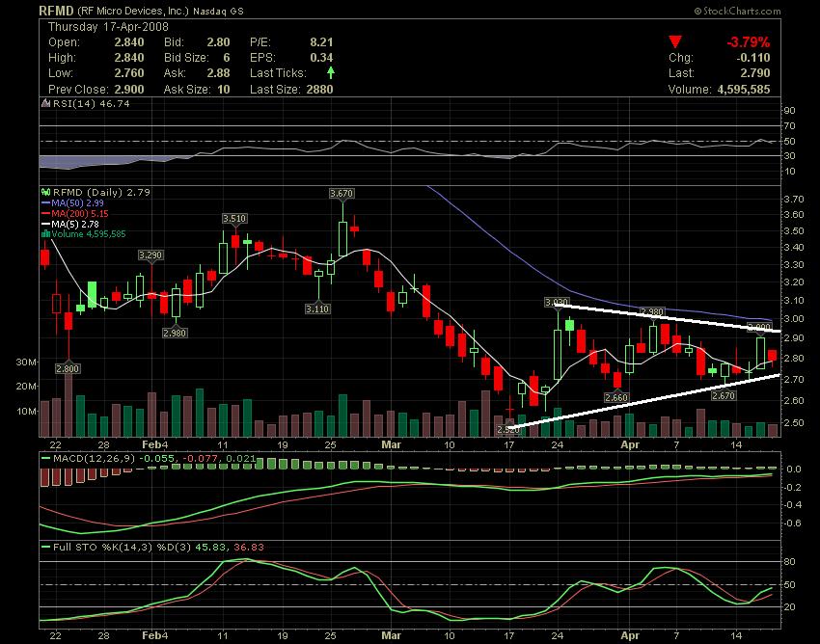Click the 3.670 high price label
Image resolution: width=820 pixels, height=644 pixels.
(342, 194)
